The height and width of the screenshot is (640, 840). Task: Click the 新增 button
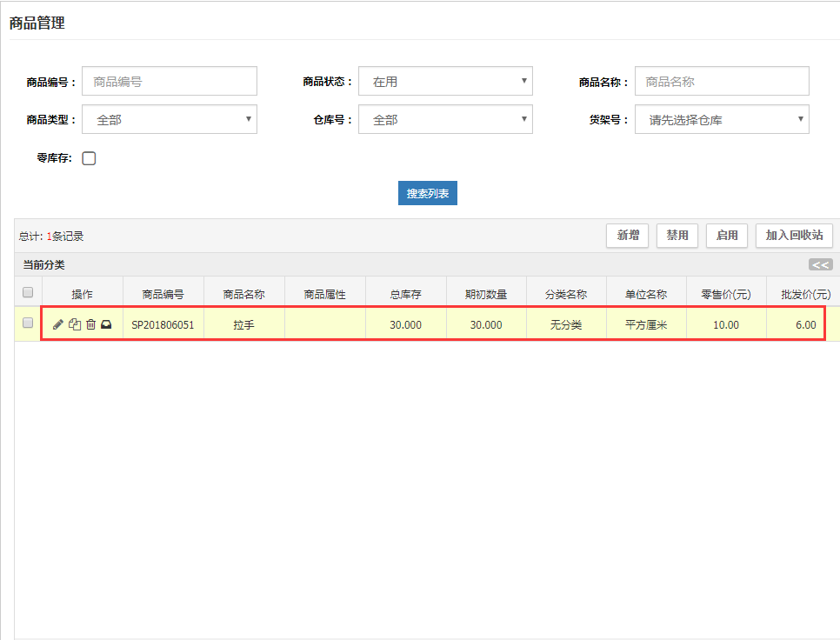[x=628, y=236]
